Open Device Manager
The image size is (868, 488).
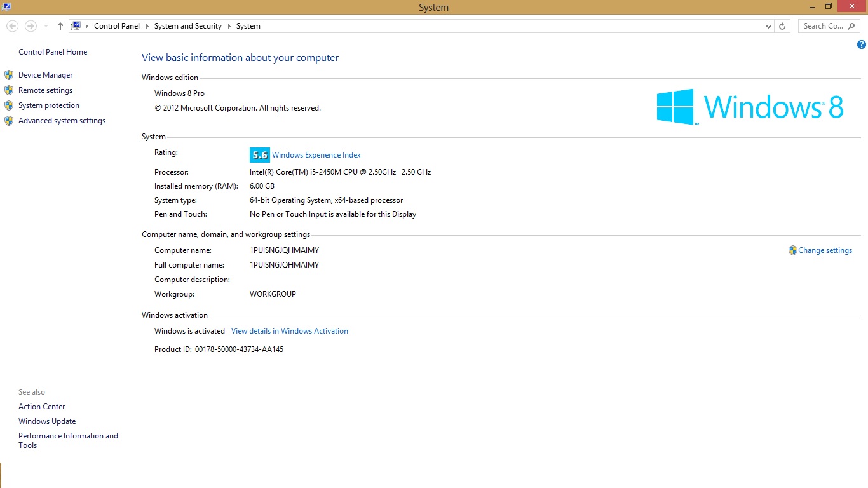[x=46, y=75]
